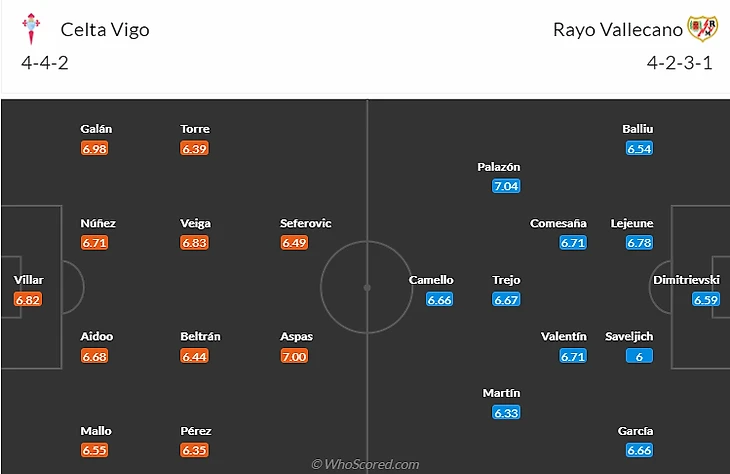Click the WhoScored.com watermark
The height and width of the screenshot is (474, 730).
(365, 464)
